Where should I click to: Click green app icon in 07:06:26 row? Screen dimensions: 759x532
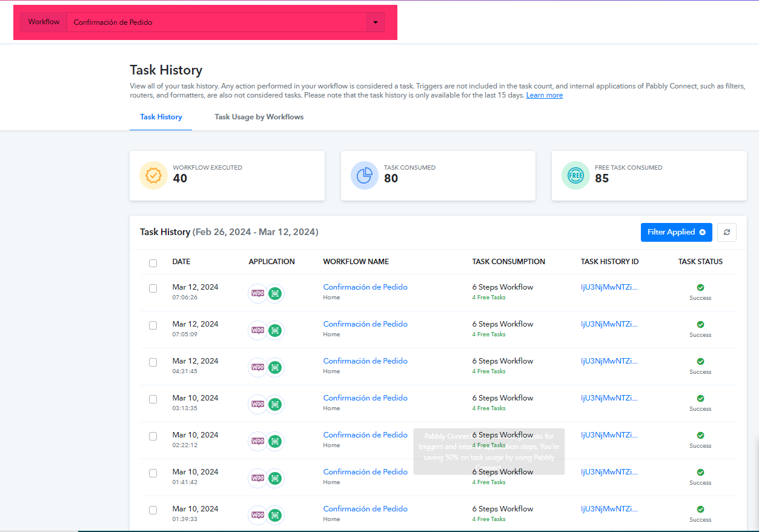pos(275,293)
